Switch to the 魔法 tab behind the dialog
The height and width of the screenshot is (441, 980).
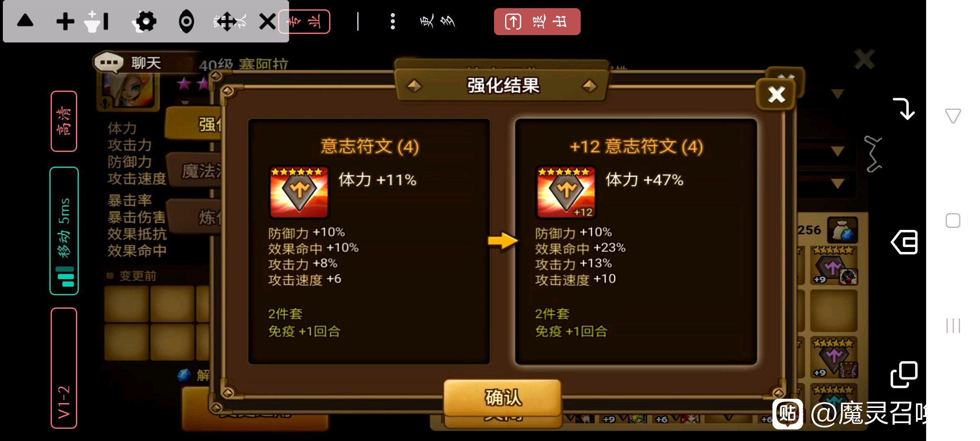pyautogui.click(x=196, y=170)
